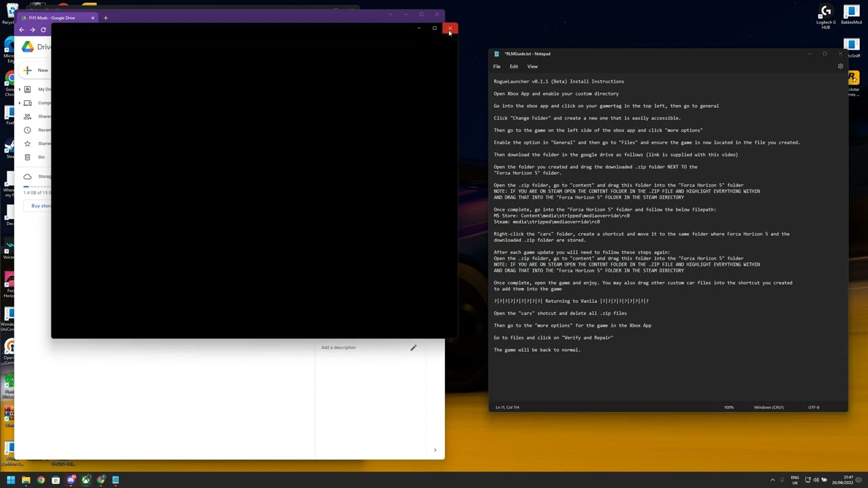Open Notepad File menu

click(497, 66)
